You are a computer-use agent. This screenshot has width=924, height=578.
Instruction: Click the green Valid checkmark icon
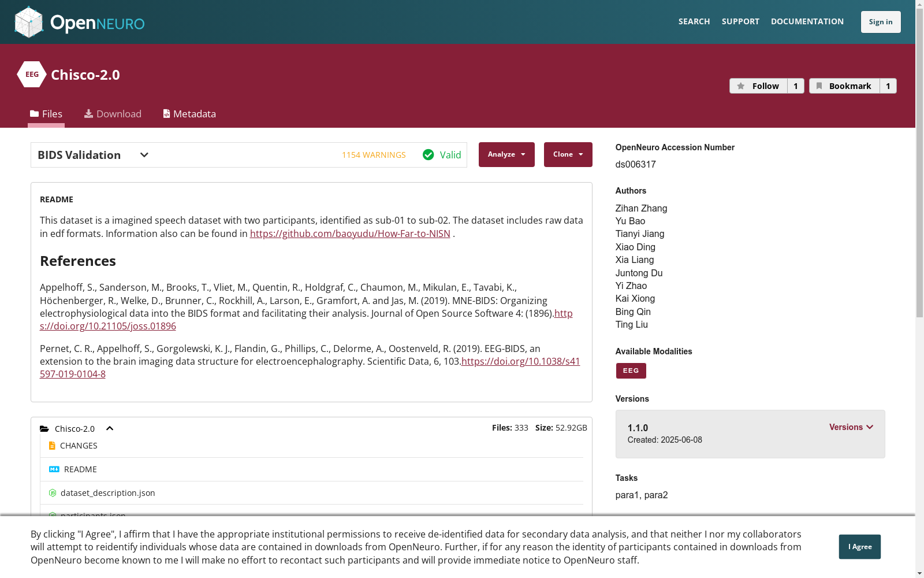tap(428, 154)
